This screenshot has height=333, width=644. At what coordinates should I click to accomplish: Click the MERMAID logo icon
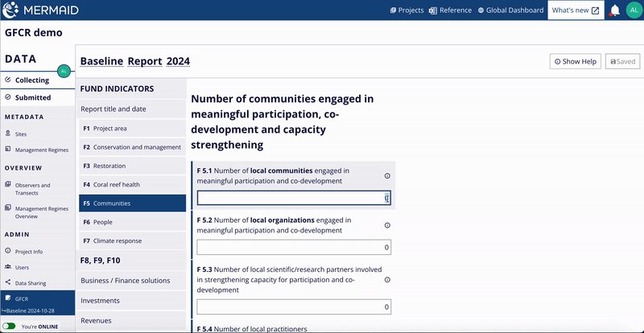(10, 10)
